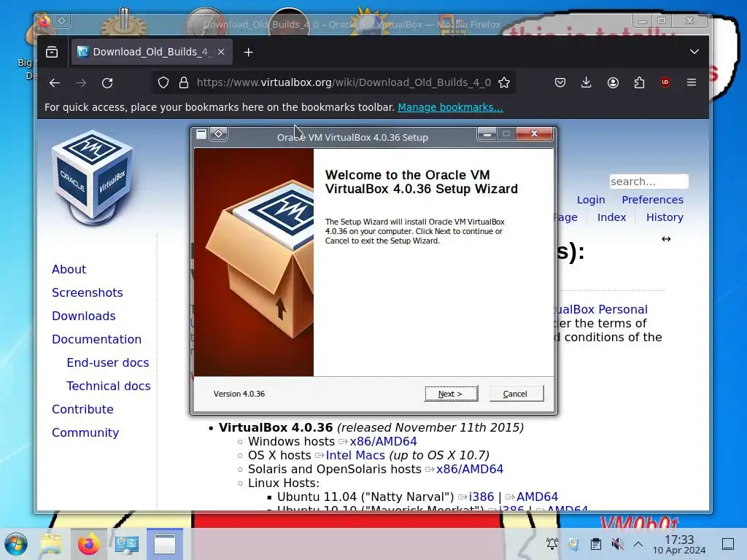
Task: Open End-user docs sidebar link
Action: tap(108, 362)
